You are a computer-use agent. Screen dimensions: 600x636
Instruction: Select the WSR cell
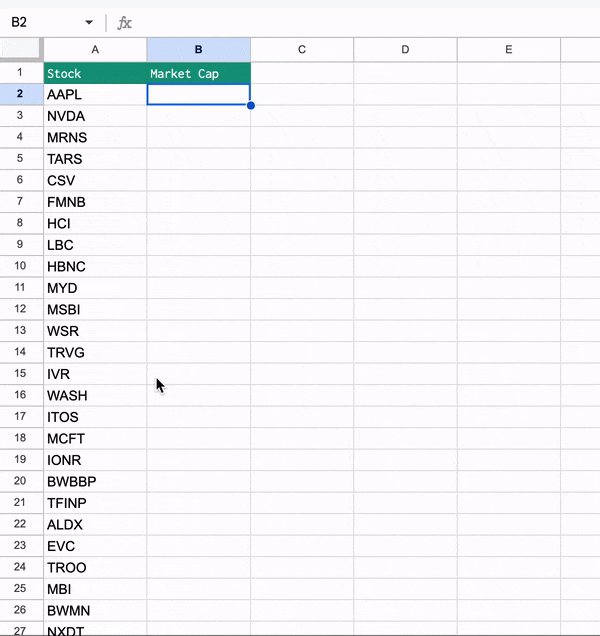pyautogui.click(x=95, y=331)
